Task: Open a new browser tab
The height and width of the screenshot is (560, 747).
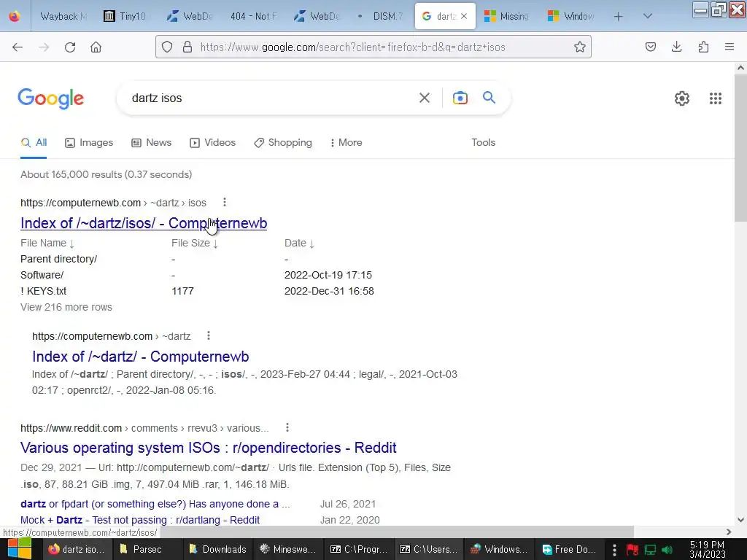Action: click(618, 16)
